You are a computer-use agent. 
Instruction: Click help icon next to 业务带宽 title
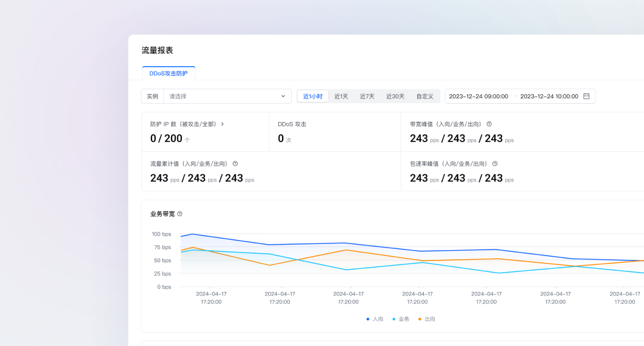click(179, 214)
